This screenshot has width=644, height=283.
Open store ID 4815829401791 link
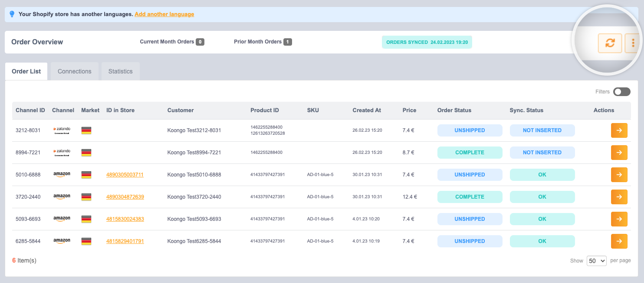125,241
